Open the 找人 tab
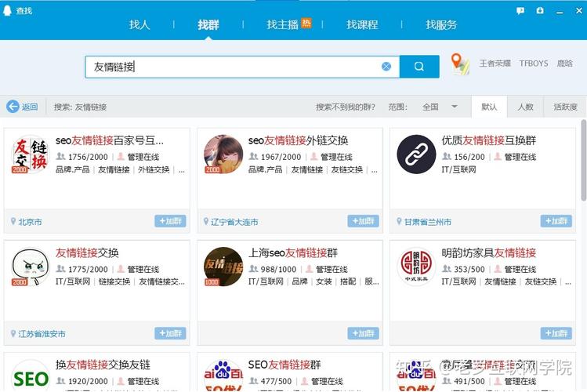The height and width of the screenshot is (392, 587). (140, 25)
